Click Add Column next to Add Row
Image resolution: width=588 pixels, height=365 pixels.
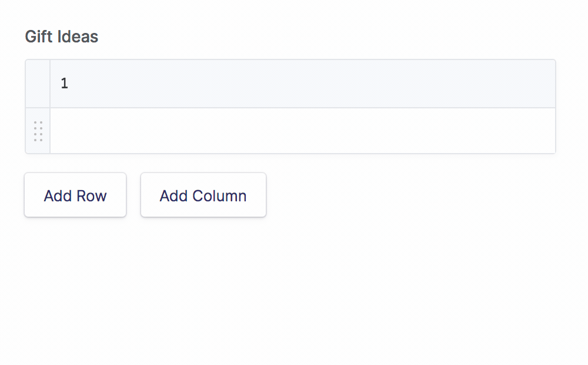tap(203, 195)
